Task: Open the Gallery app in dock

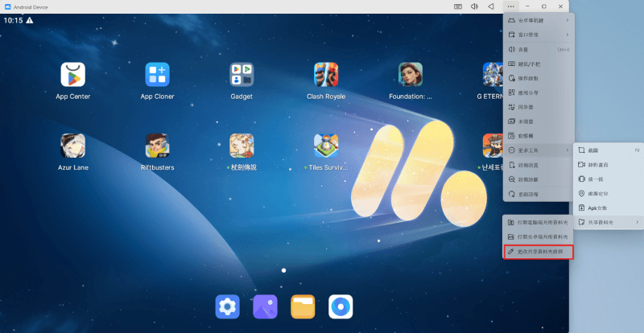Action: point(266,306)
